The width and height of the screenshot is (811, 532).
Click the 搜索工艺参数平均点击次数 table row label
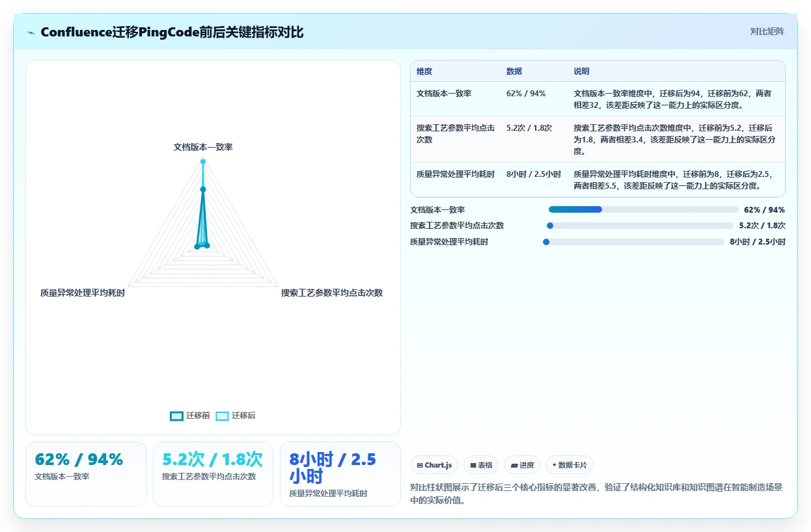point(456,134)
